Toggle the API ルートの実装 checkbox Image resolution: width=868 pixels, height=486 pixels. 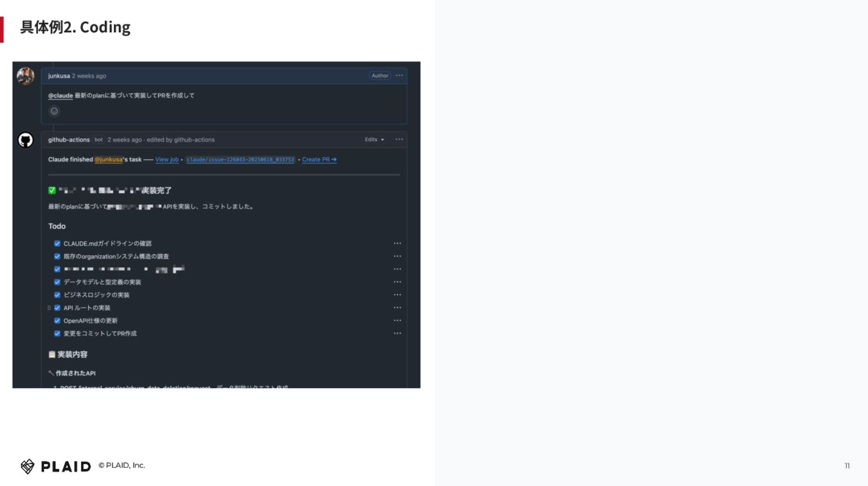click(x=57, y=308)
